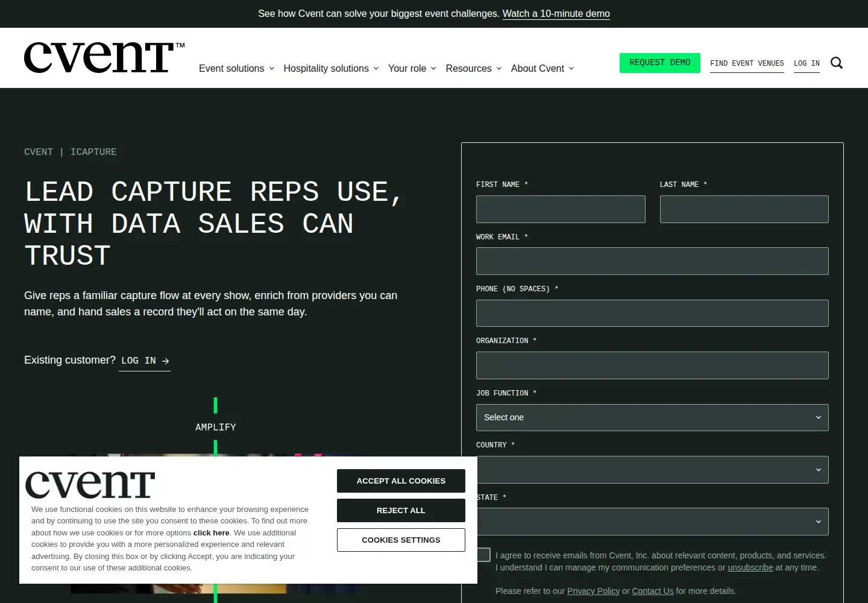868x603 pixels.
Task: Accept all cookies
Action: click(x=401, y=481)
